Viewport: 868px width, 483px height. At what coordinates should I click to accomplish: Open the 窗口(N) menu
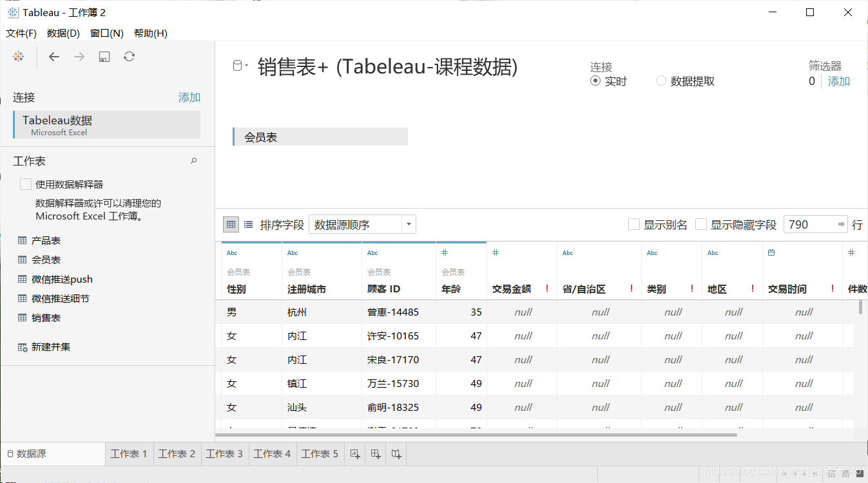point(107,33)
